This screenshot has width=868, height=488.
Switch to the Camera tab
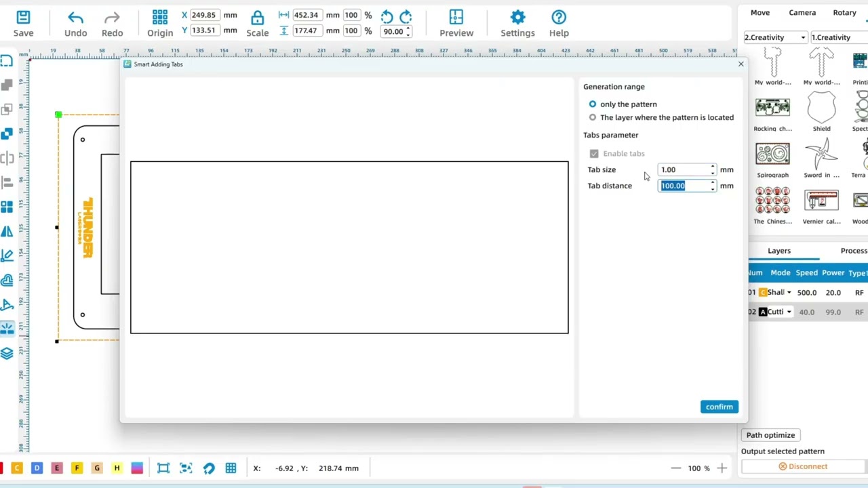802,13
